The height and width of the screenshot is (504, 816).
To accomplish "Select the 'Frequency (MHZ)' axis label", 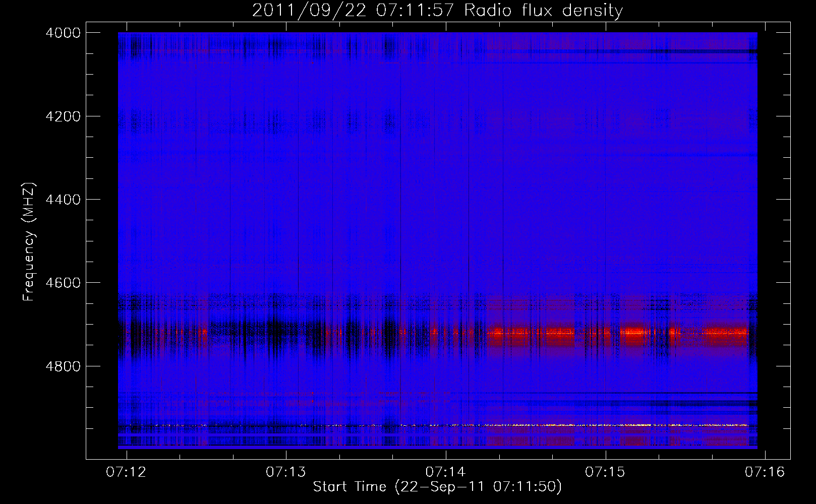I will point(29,242).
